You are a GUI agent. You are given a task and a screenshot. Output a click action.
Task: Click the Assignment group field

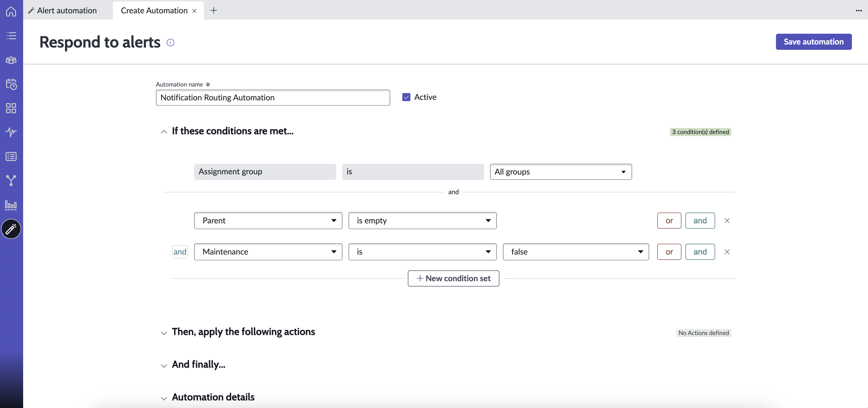click(x=265, y=172)
